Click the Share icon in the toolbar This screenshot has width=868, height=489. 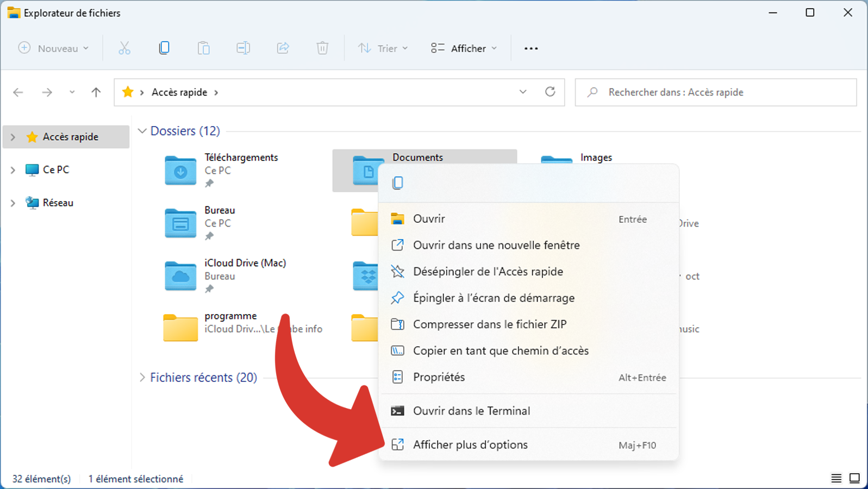pos(283,48)
